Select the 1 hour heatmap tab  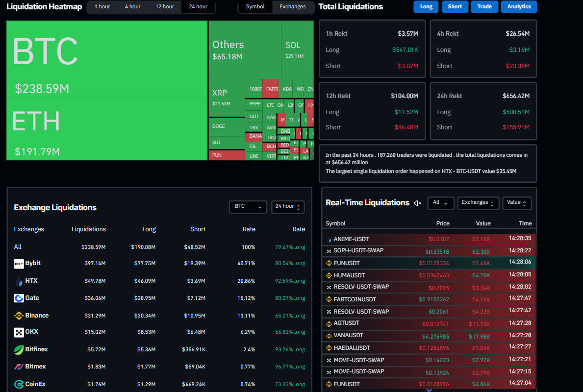[102, 7]
